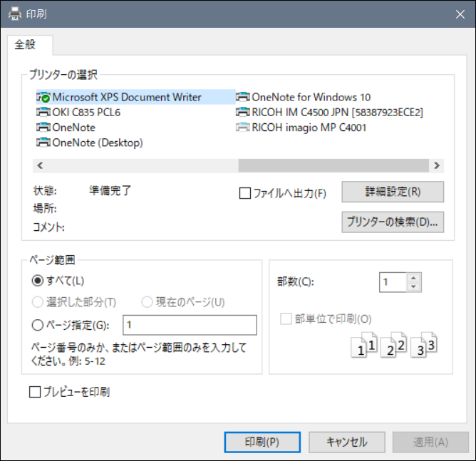
Task: Select the 選択した部分(T) radio button
Action: click(38, 302)
